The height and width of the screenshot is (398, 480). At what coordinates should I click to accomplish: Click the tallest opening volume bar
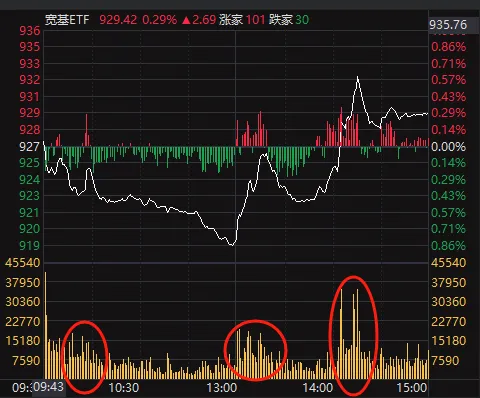(x=46, y=325)
